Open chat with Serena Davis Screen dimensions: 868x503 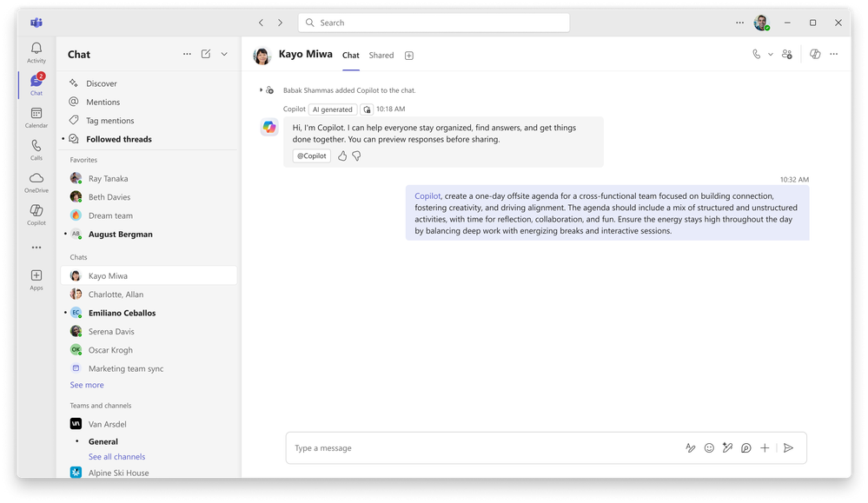tap(149, 332)
